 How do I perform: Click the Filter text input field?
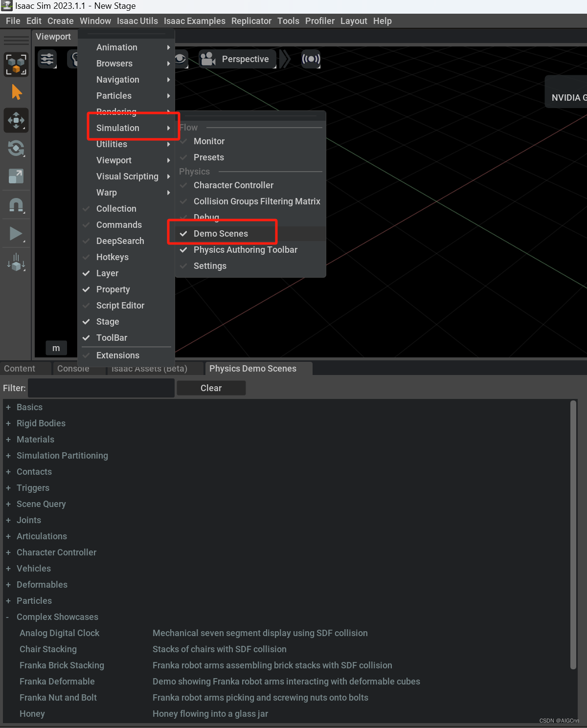[x=101, y=388]
